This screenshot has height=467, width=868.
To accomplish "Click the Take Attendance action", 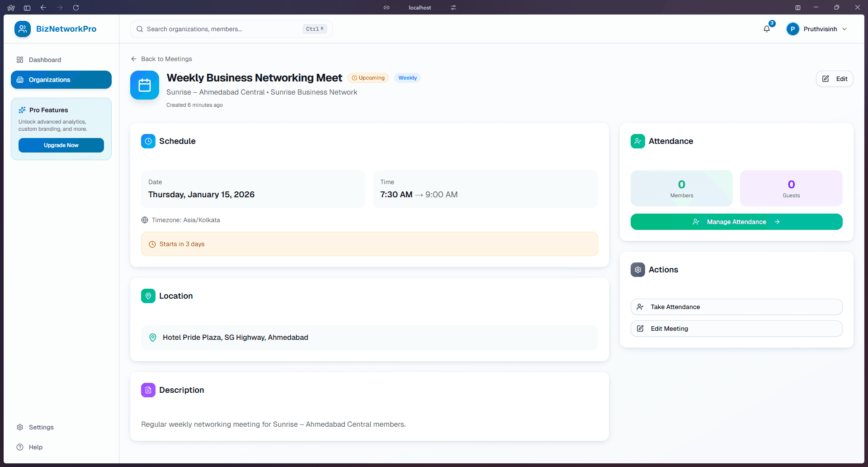I will [x=736, y=306].
